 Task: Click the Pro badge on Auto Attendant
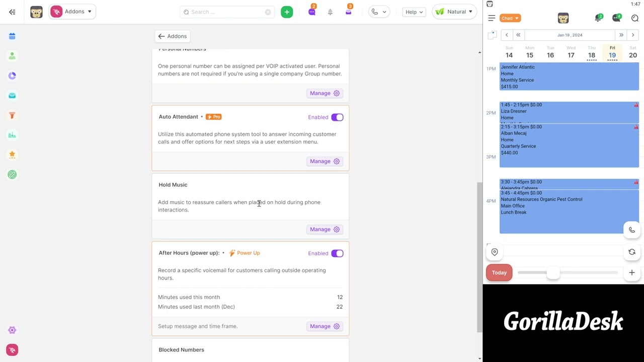pyautogui.click(x=213, y=117)
